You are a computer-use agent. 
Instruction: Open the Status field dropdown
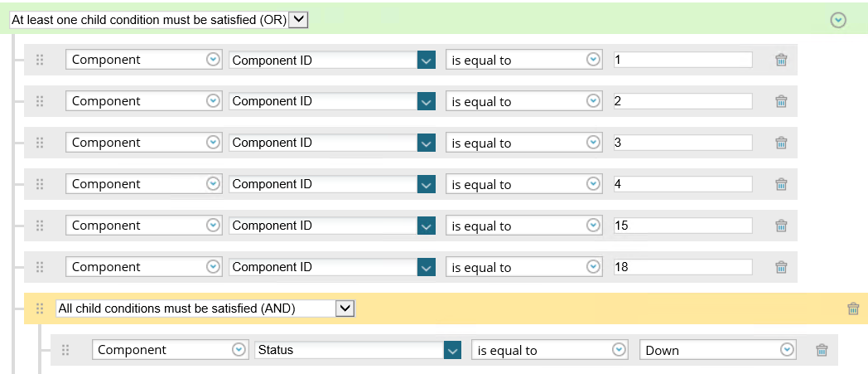[452, 350]
